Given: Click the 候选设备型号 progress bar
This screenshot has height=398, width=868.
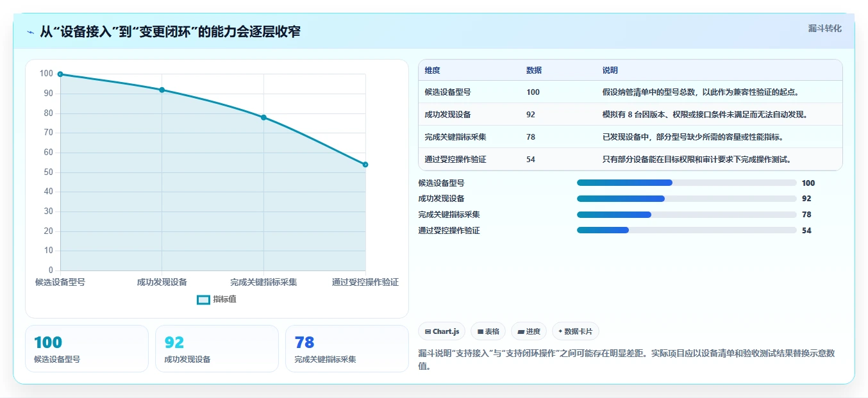Looking at the screenshot, I should (x=687, y=183).
